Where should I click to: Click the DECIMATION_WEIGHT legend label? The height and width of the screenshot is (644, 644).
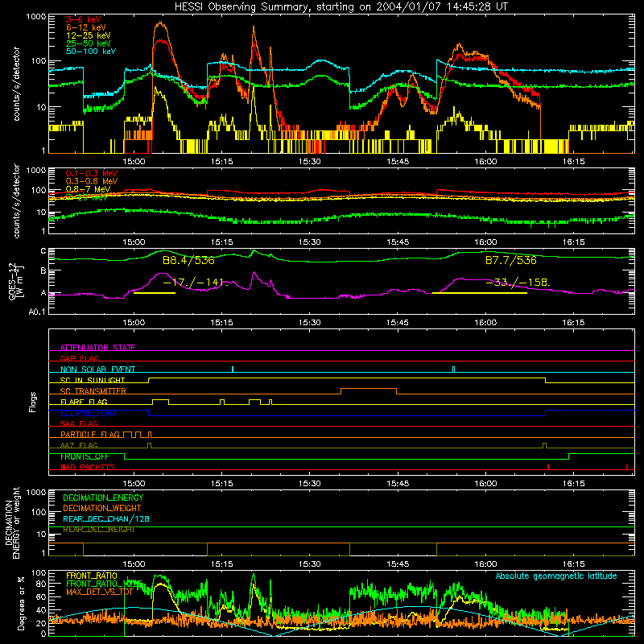[102, 508]
